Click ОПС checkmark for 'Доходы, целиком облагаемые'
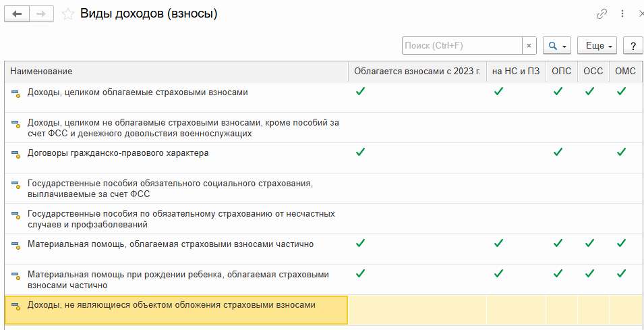Image resolution: width=644 pixels, height=330 pixels. click(557, 91)
